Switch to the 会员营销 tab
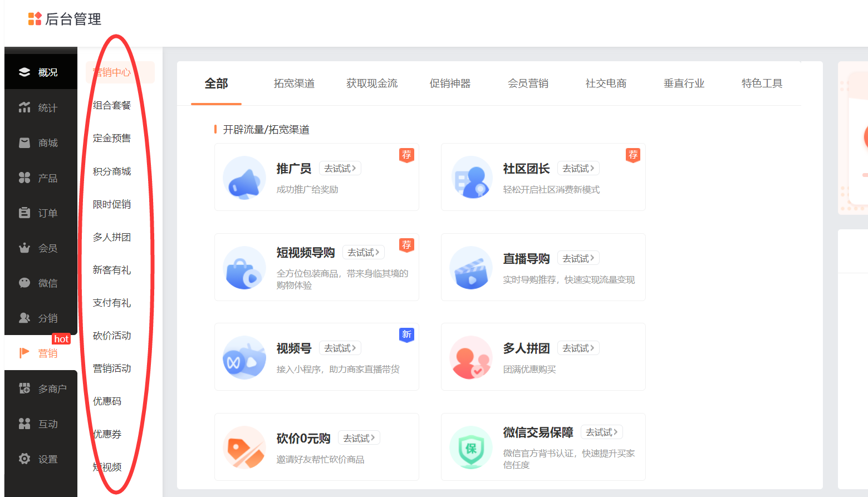 528,83
